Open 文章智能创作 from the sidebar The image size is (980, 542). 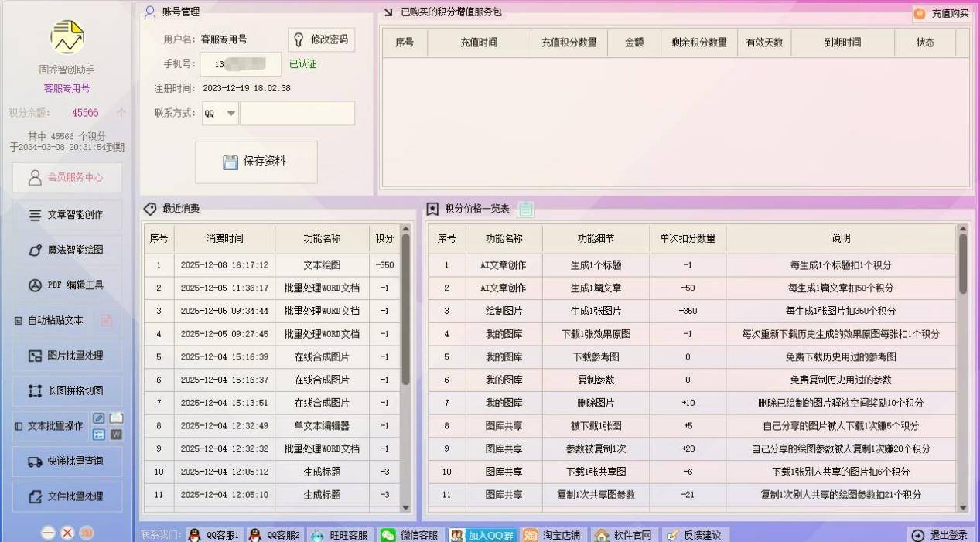67,215
